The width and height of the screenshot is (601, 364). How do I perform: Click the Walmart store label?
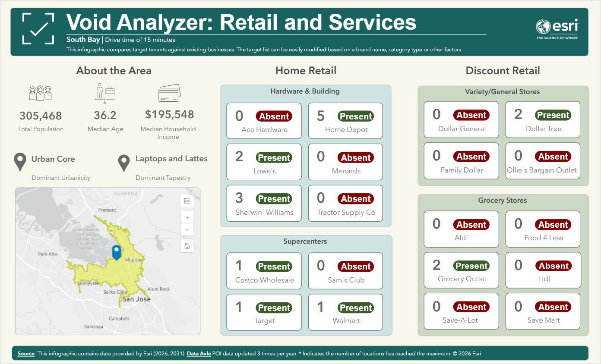pyautogui.click(x=346, y=321)
